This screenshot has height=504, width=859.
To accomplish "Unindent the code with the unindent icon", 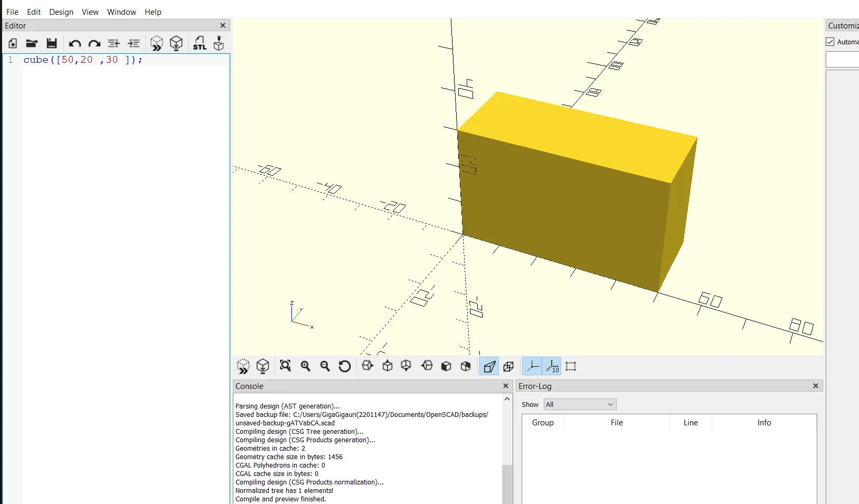I will [x=114, y=44].
